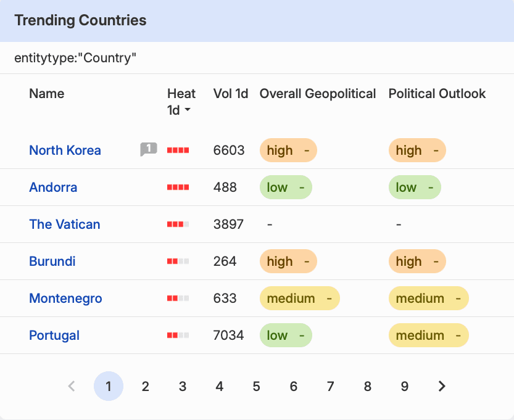Click the Vol 1d column header
Image resolution: width=514 pixels, height=420 pixels.
coord(230,94)
